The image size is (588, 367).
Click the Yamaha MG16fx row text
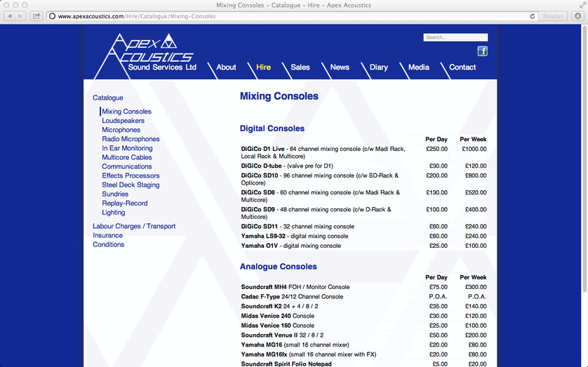(x=309, y=354)
